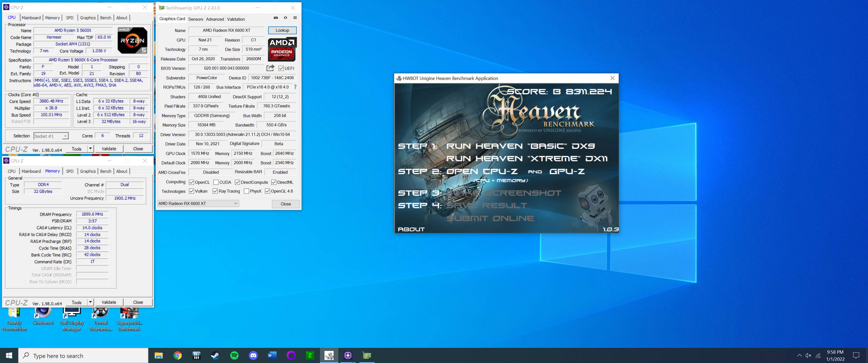Run Heaven "Basic" DX9 benchmark
This screenshot has width=868, height=363.
point(520,146)
